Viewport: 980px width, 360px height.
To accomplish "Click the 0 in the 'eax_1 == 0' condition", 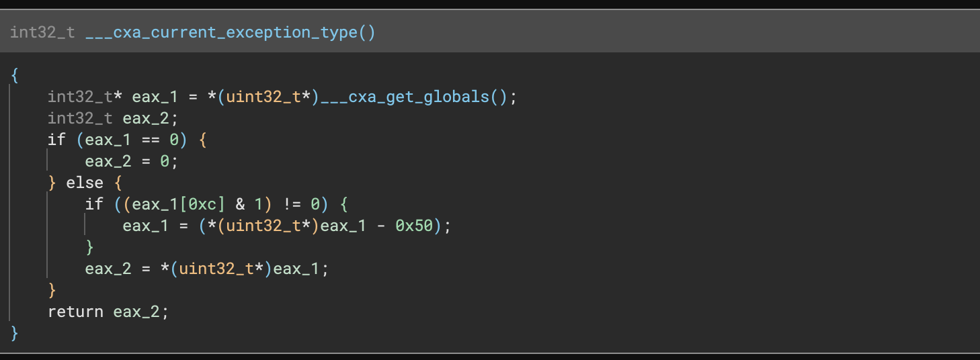I will 174,140.
